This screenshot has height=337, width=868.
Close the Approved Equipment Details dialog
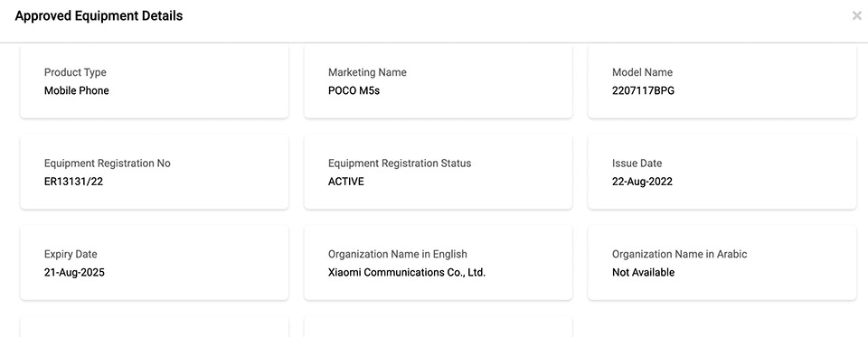click(857, 16)
